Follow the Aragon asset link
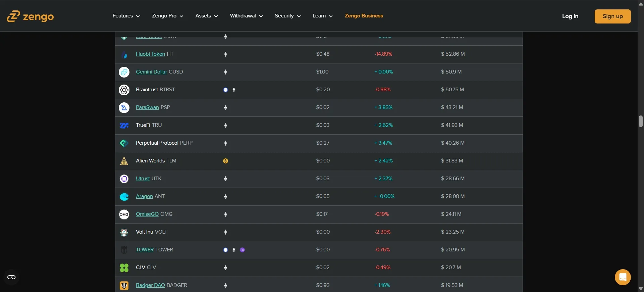Screen dimensions: 644x292 [144, 196]
